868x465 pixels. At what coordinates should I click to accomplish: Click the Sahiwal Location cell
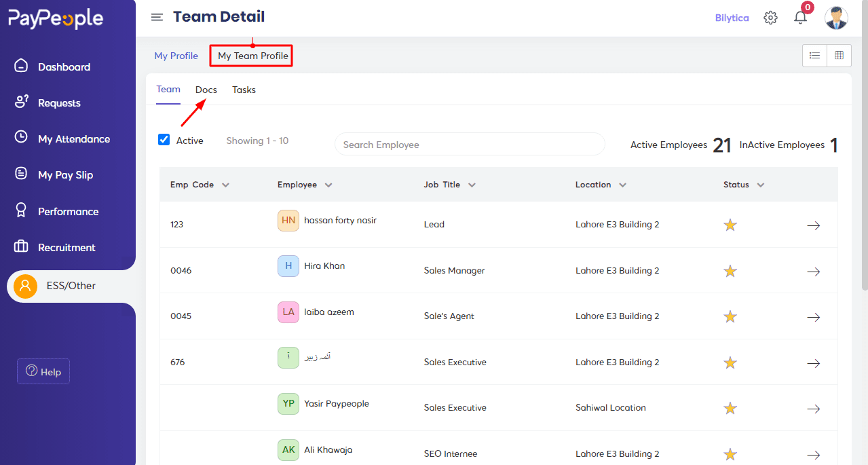point(611,407)
